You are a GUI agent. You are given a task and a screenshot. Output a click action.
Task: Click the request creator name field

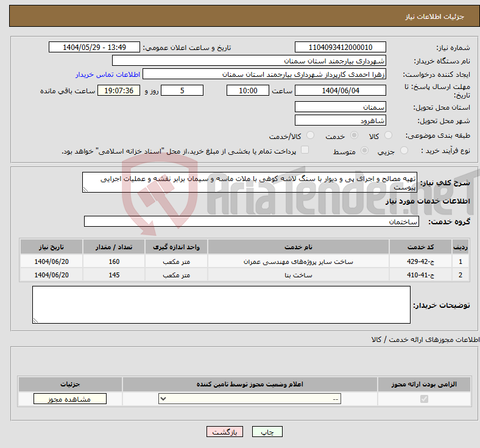pos(264,74)
